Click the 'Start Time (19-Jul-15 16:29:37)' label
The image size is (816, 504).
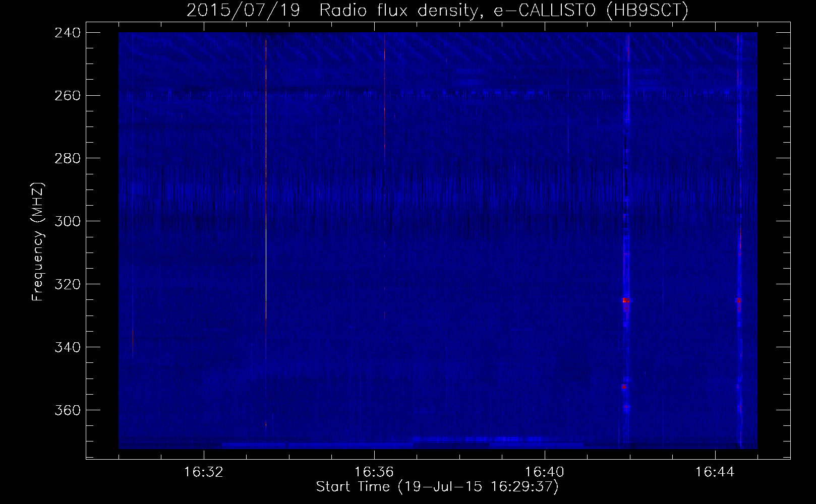tap(437, 487)
